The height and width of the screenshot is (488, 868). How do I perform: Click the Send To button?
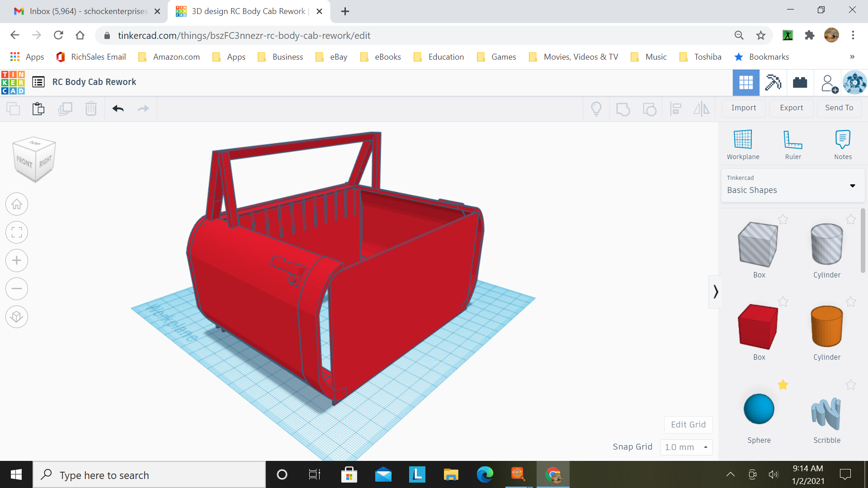(x=839, y=108)
